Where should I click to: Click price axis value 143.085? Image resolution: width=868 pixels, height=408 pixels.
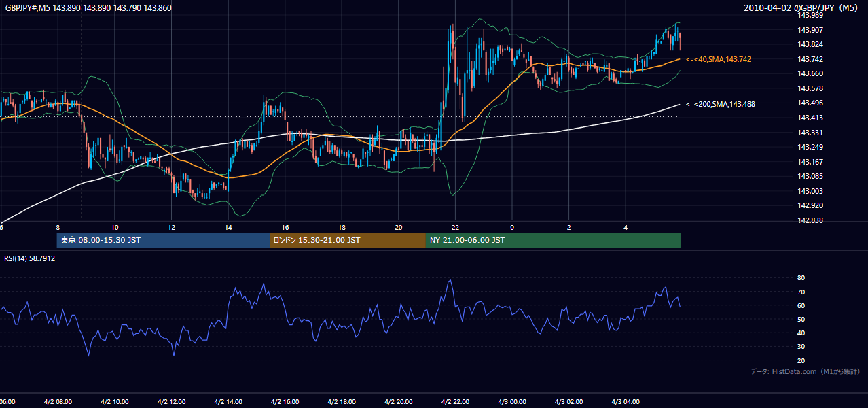[810, 176]
